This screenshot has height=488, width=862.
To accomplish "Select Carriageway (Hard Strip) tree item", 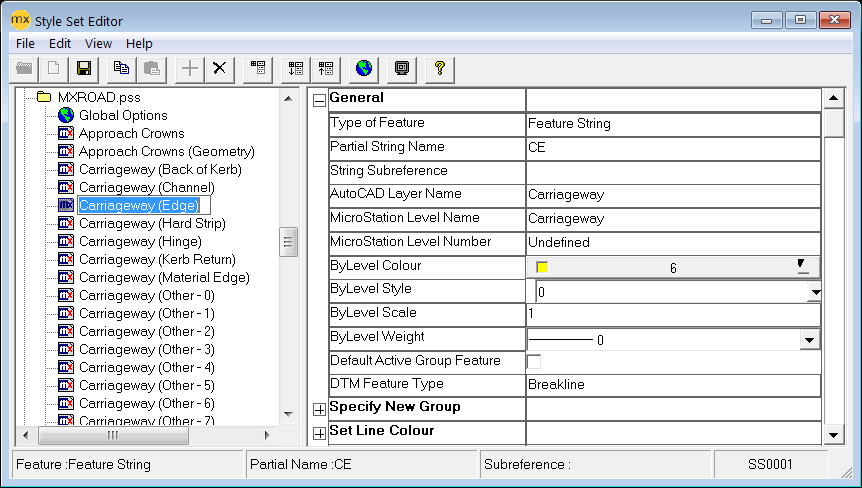I will tap(152, 224).
